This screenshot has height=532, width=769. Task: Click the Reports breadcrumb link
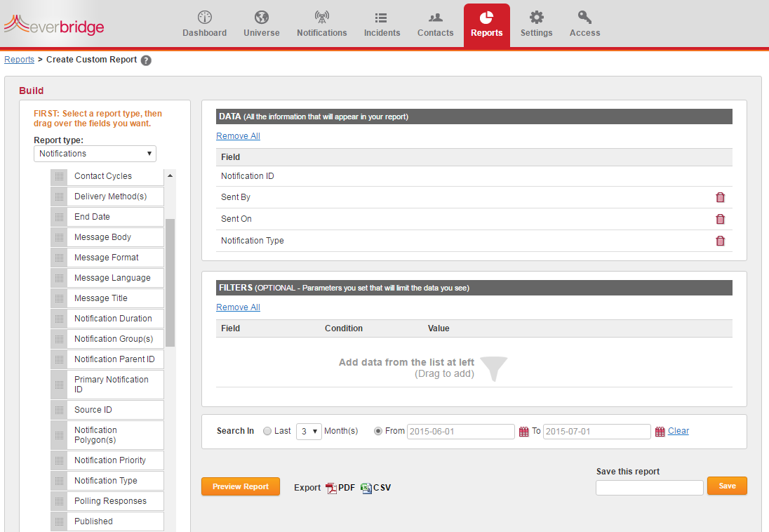coord(19,60)
